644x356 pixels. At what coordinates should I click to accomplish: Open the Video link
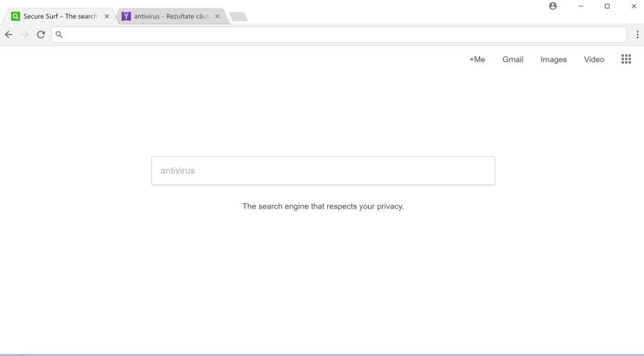(x=594, y=60)
